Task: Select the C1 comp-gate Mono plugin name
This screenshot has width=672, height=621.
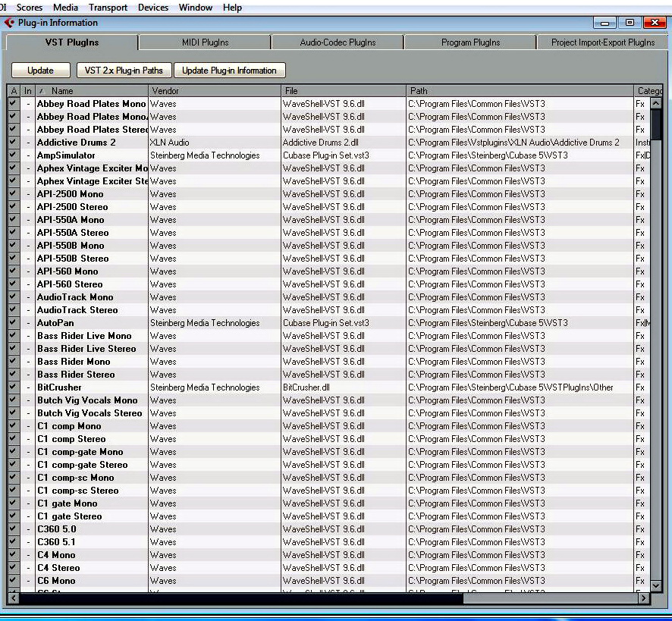Action: [x=80, y=452]
